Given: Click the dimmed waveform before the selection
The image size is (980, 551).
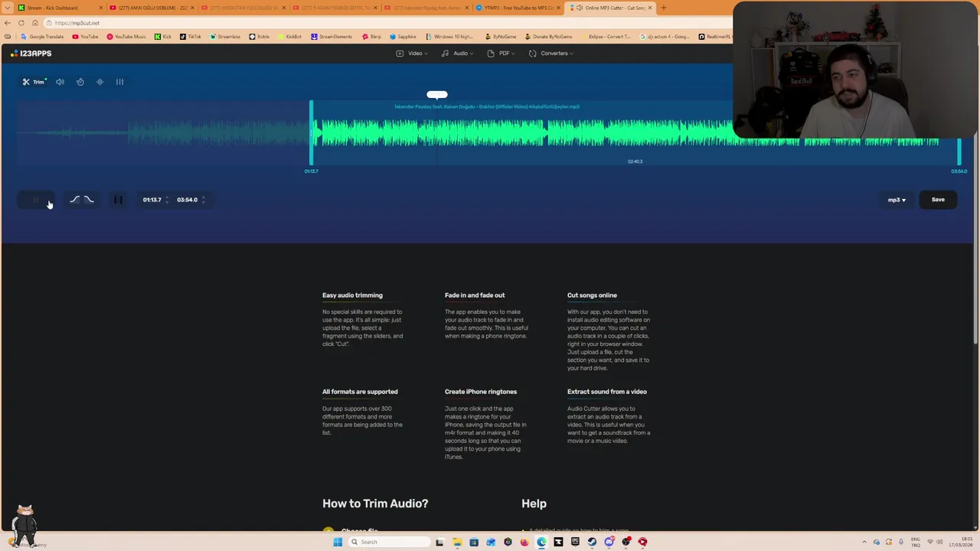Looking at the screenshot, I should tap(163, 133).
